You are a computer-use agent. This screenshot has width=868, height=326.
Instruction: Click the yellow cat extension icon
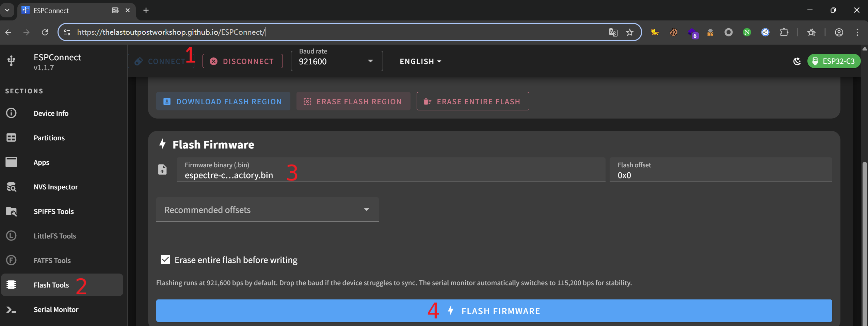pos(655,32)
